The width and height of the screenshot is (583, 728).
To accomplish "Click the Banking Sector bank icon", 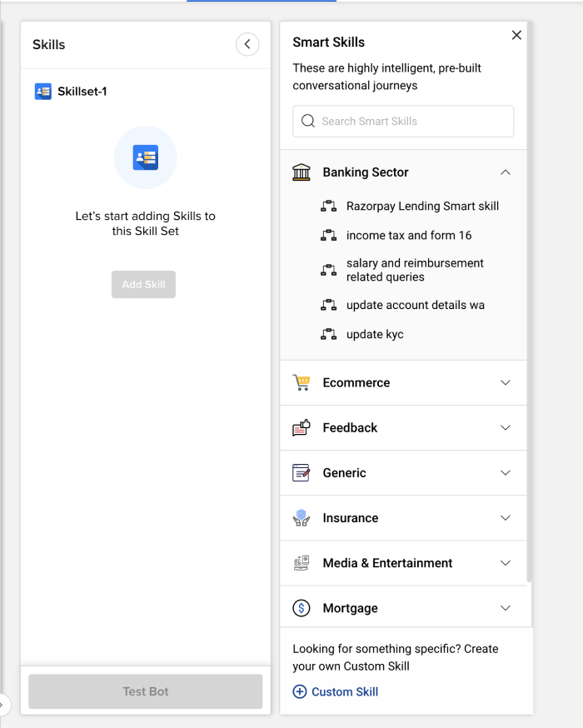I will (x=301, y=172).
